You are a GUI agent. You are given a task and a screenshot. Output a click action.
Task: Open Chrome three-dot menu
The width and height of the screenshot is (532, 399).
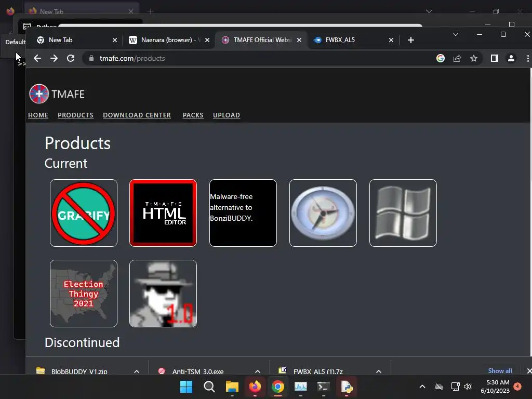pos(528,58)
